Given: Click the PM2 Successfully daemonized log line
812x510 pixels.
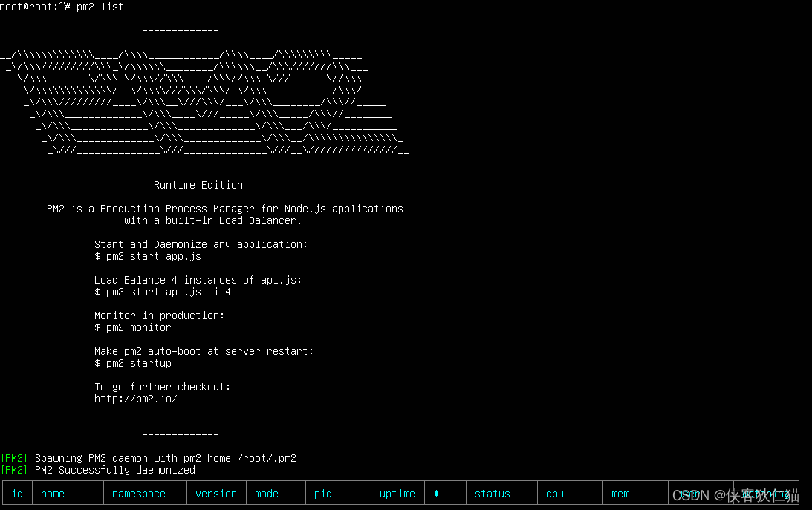Looking at the screenshot, I should pos(100,470).
